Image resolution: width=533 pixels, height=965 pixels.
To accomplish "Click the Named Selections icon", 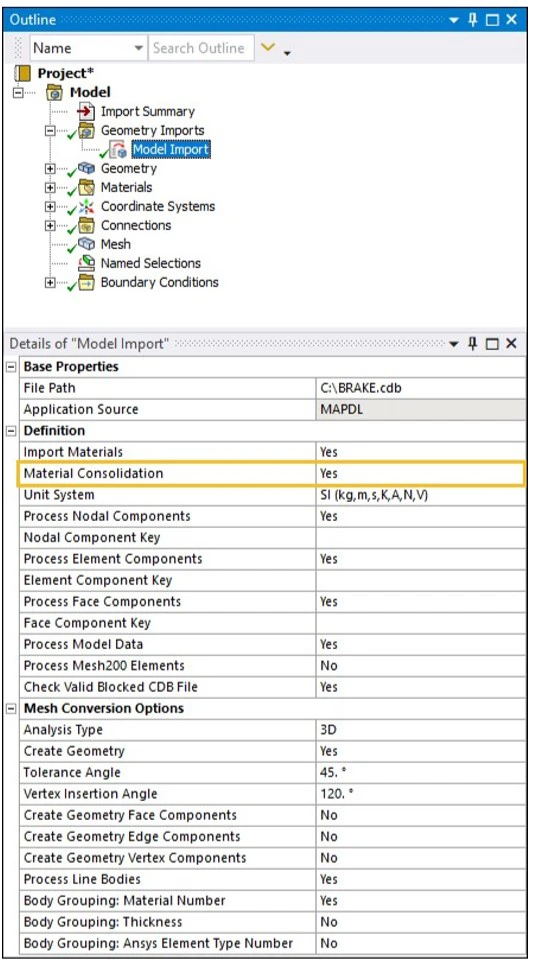I will [86, 263].
